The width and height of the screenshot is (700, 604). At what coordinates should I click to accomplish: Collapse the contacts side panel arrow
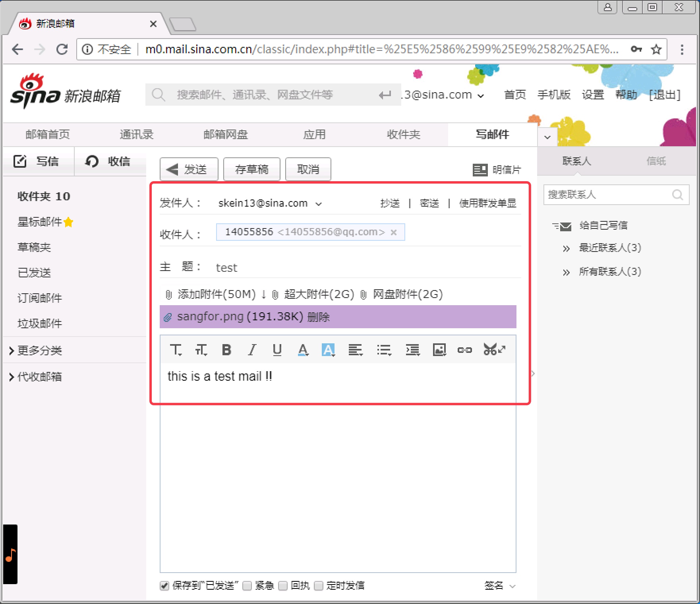point(533,374)
